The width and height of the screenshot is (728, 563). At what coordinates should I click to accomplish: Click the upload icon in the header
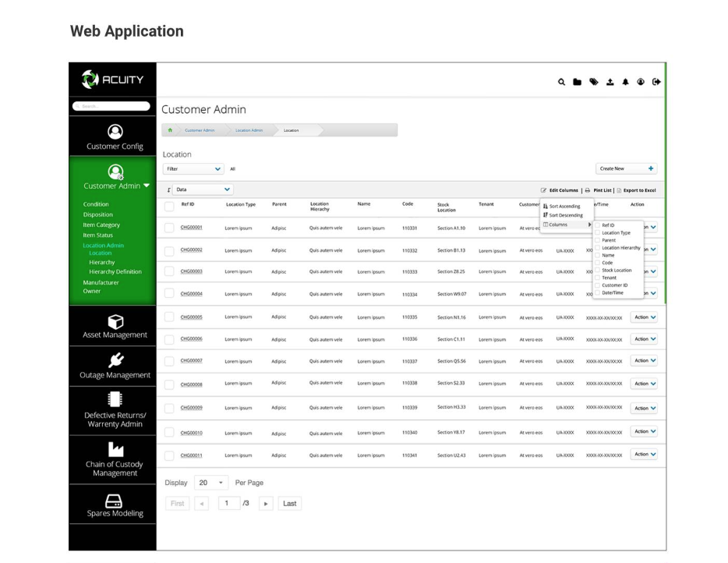610,82
